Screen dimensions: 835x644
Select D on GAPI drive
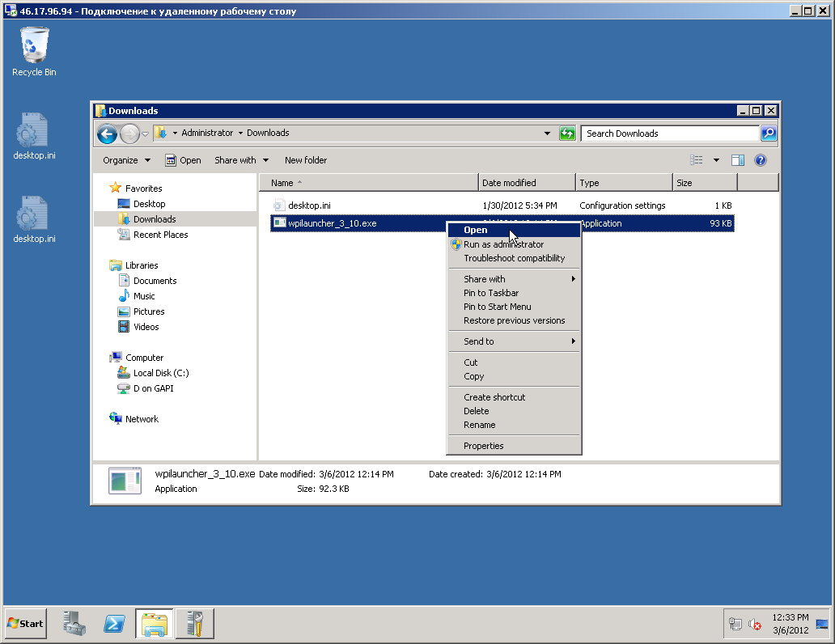(x=146, y=389)
